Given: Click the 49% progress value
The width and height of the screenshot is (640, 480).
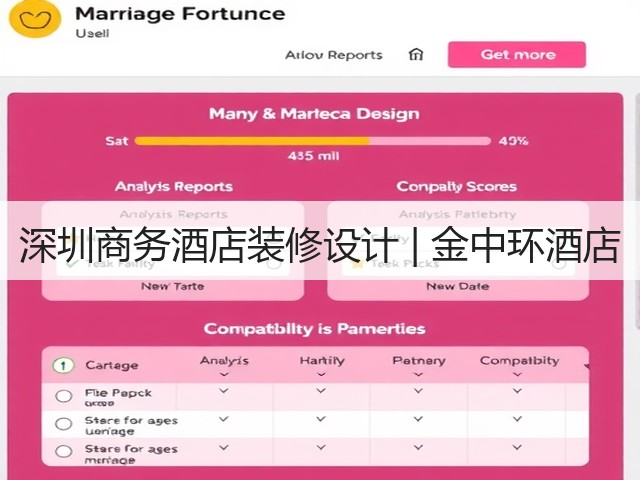Looking at the screenshot, I should [513, 141].
